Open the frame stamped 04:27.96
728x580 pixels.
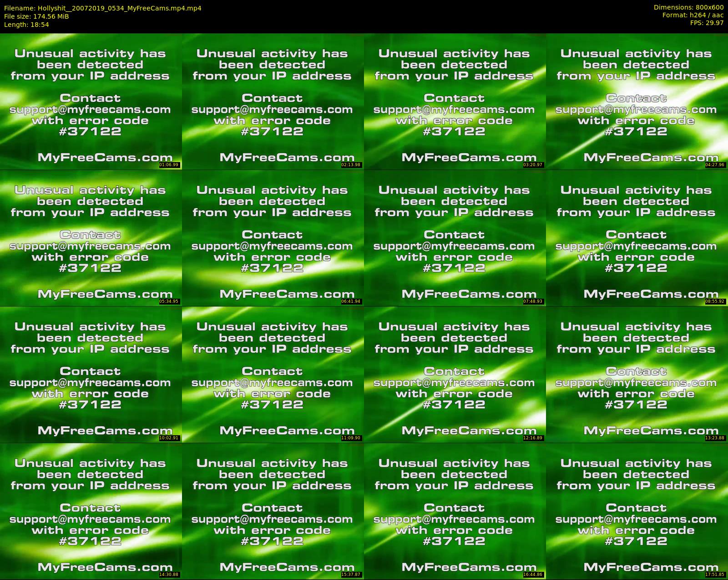pyautogui.click(x=637, y=101)
